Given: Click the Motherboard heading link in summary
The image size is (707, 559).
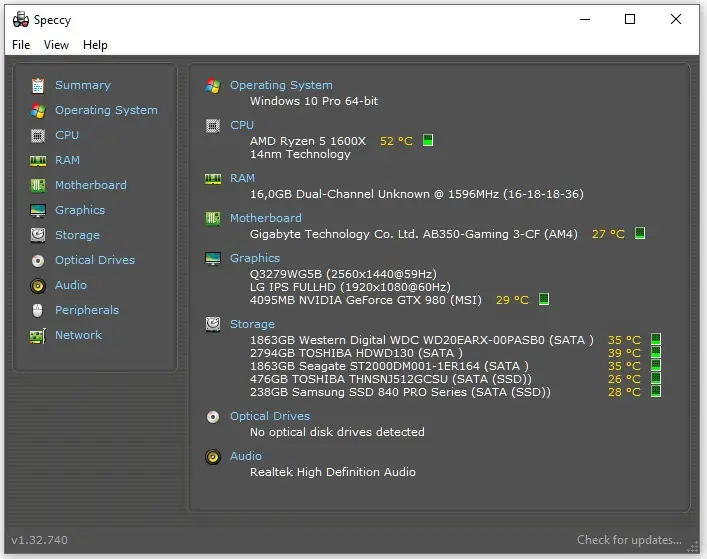Looking at the screenshot, I should tap(266, 218).
